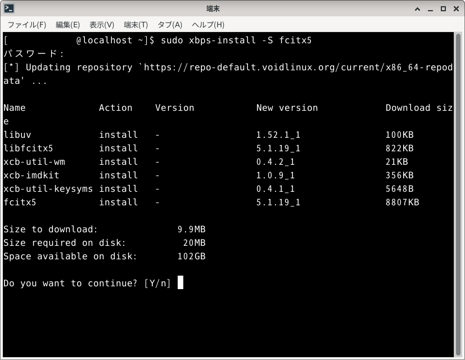Viewport: 465px width, 360px height.
Task: Maximize the terminal window
Action: point(443,9)
